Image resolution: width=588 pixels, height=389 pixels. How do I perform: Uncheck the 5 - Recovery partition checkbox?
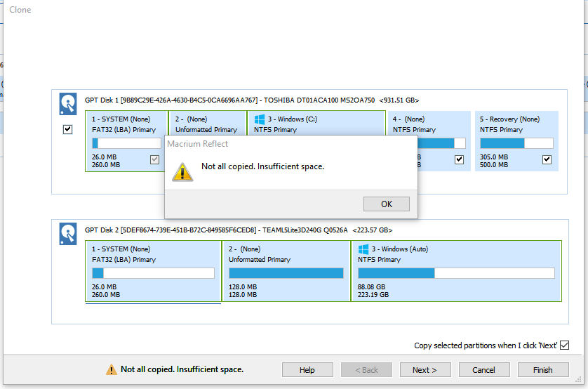[547, 159]
